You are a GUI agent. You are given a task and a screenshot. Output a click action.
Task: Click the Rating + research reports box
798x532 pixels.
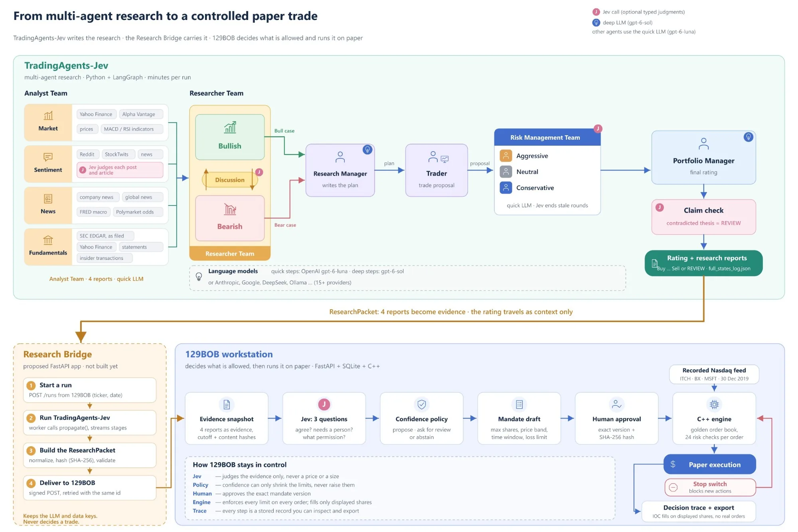(x=704, y=263)
